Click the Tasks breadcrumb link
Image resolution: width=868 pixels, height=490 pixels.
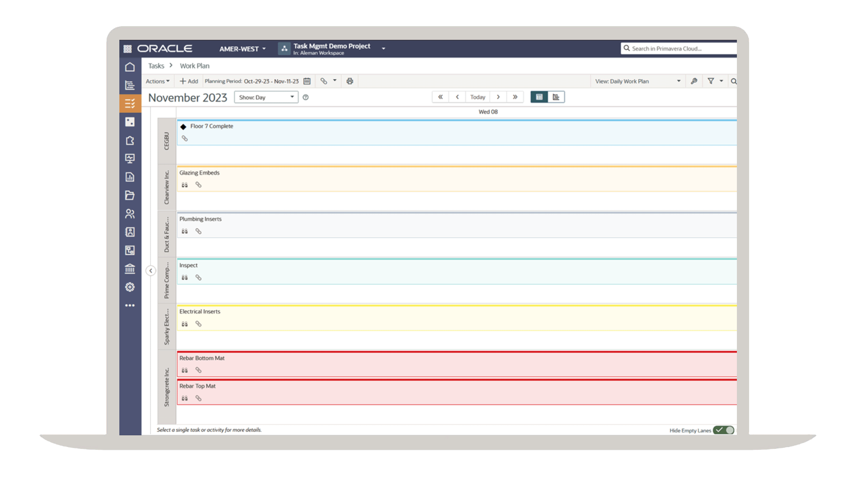[156, 66]
